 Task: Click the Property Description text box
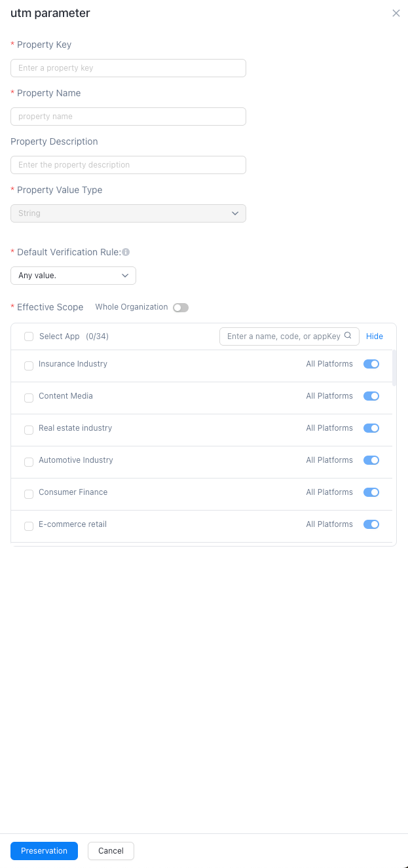(x=128, y=165)
